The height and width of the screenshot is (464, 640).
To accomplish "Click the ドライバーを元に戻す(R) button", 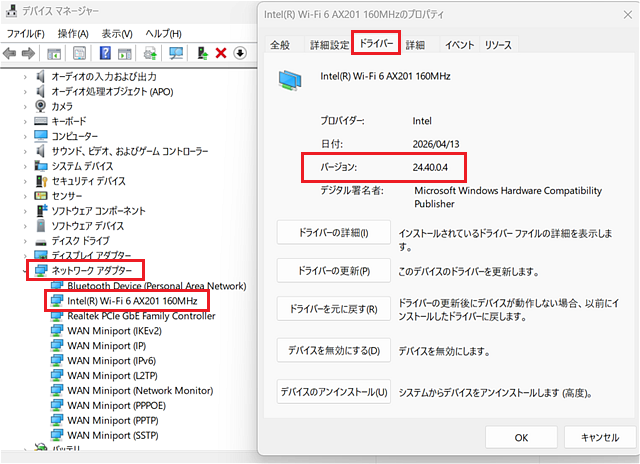I will point(334,309).
